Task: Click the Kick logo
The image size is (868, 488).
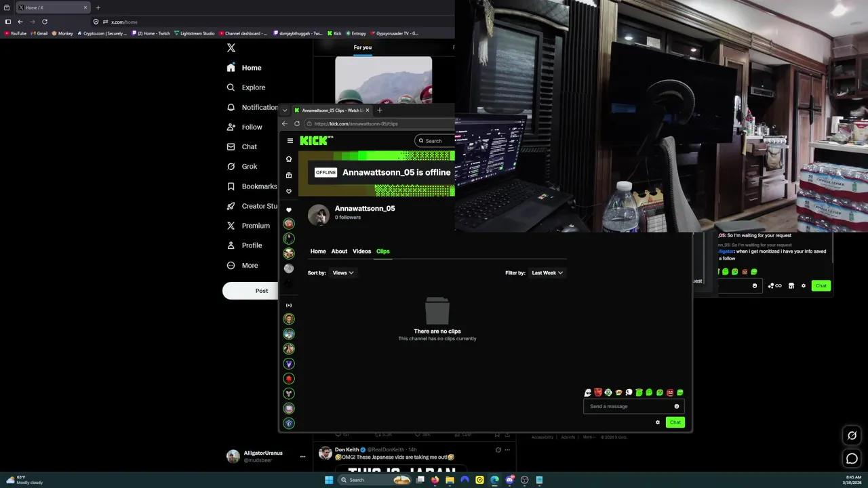Action: click(x=316, y=140)
